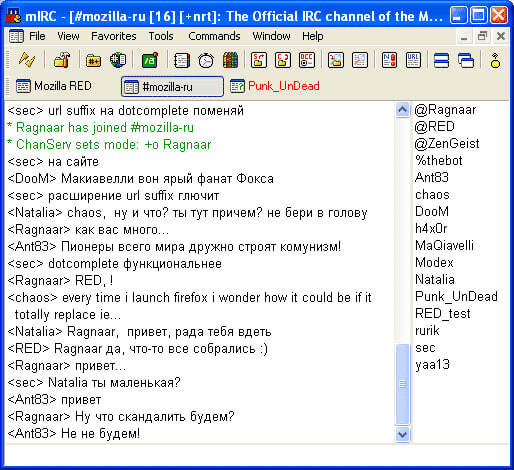Click the chat scrollbar down arrow
The height and width of the screenshot is (470, 514).
point(402,435)
